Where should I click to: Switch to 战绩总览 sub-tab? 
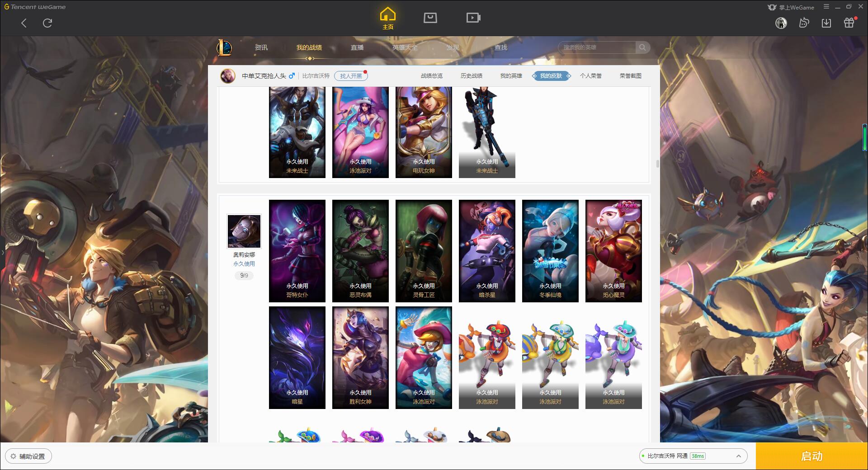[432, 76]
